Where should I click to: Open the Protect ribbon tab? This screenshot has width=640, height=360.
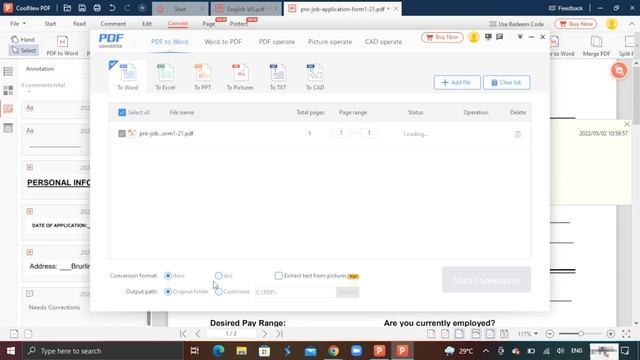tap(239, 24)
